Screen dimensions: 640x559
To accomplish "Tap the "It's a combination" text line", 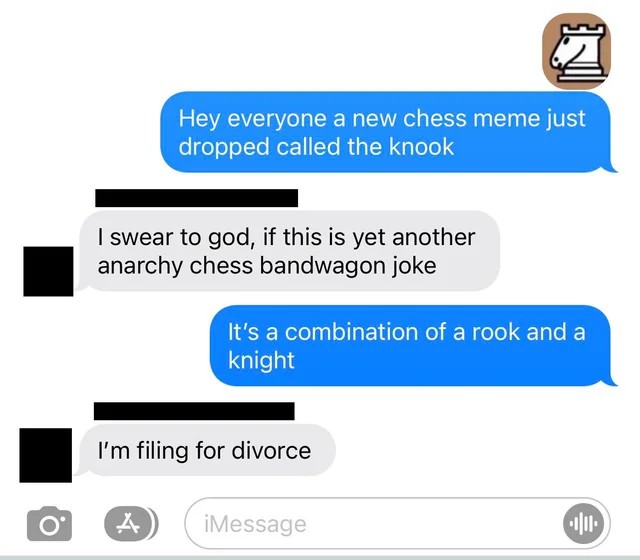I will [406, 331].
